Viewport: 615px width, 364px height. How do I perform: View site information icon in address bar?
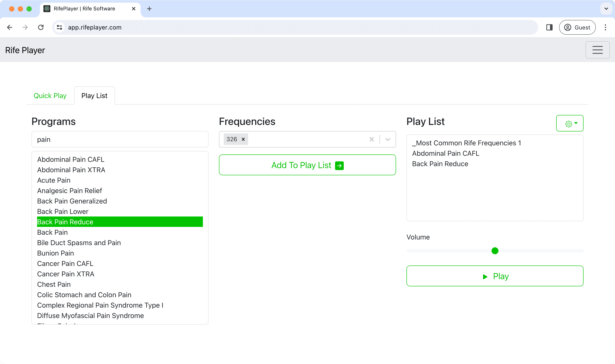tap(59, 27)
